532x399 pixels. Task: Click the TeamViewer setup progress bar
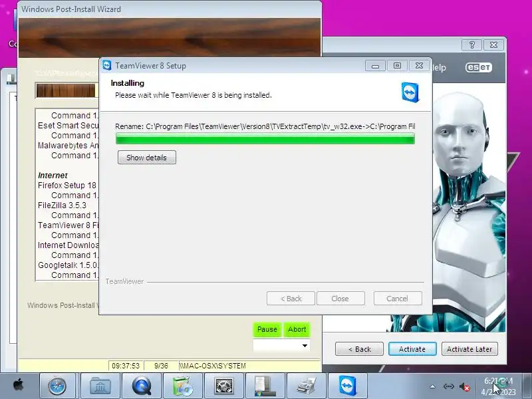click(265, 138)
